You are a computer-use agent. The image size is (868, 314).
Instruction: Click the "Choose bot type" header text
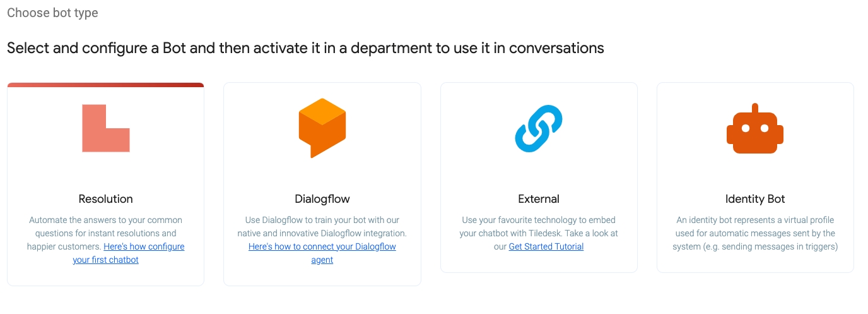click(x=52, y=13)
